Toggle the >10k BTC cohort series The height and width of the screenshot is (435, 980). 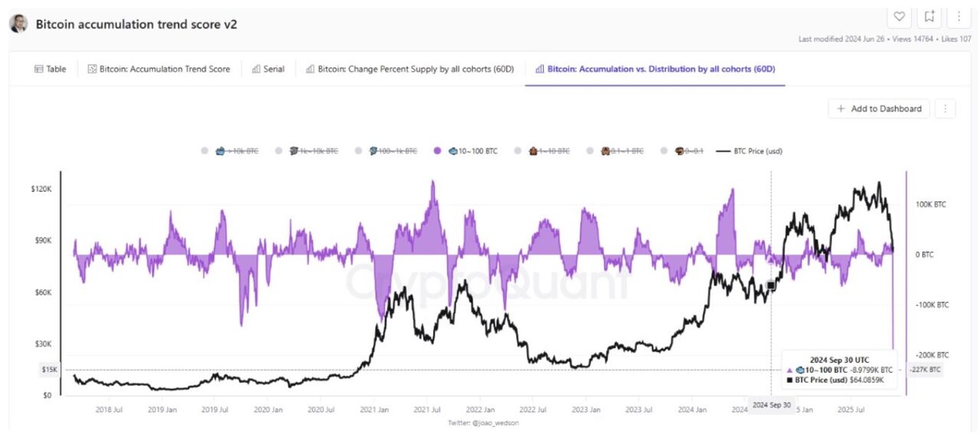(x=237, y=151)
